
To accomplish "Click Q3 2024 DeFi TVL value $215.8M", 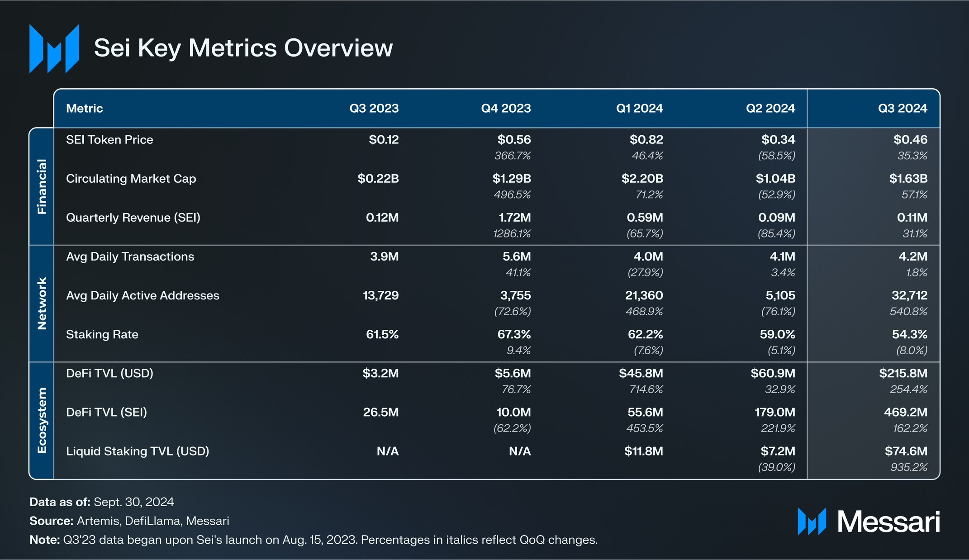I will point(903,374).
